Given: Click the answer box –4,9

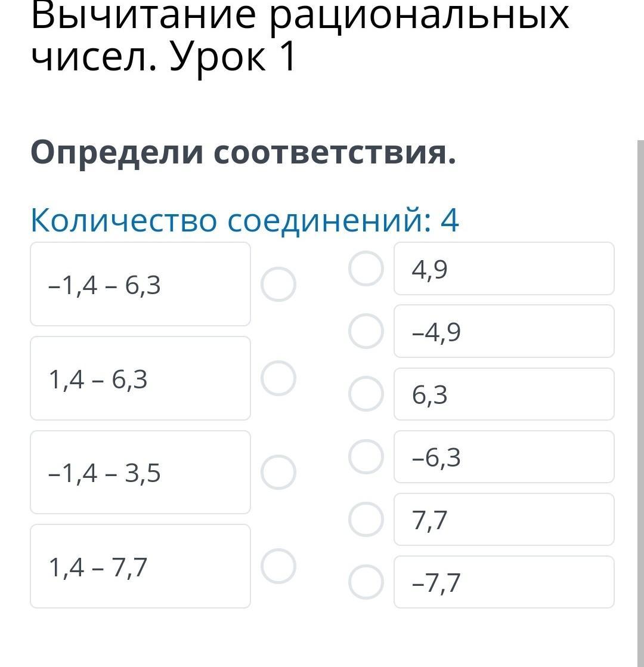Looking at the screenshot, I should (504, 331).
